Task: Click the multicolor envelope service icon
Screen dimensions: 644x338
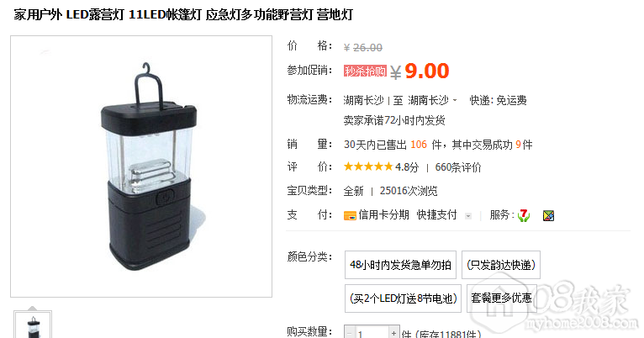Action: coord(548,215)
